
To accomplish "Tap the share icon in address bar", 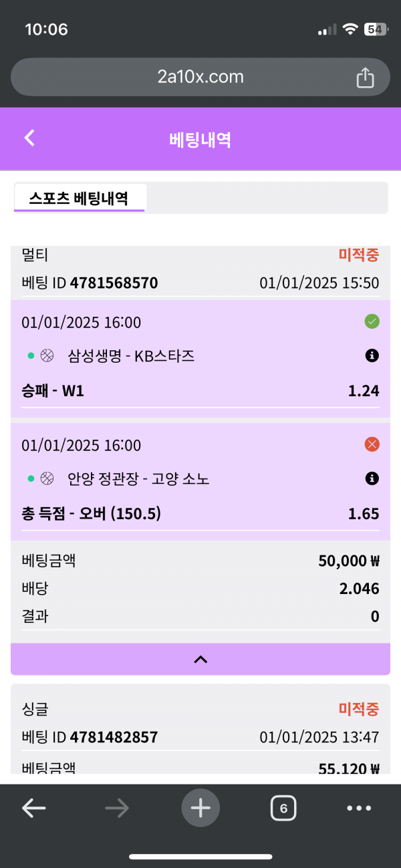I will point(365,78).
